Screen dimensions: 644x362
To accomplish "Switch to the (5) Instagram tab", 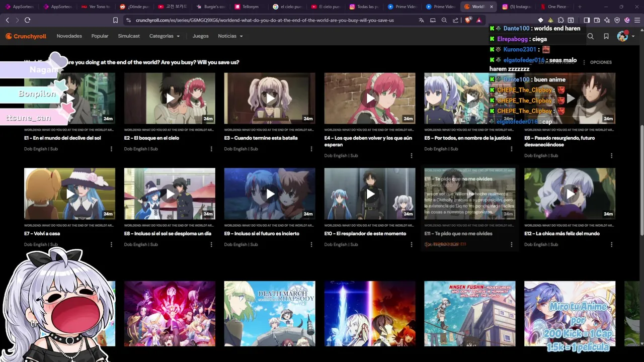I will point(517,7).
